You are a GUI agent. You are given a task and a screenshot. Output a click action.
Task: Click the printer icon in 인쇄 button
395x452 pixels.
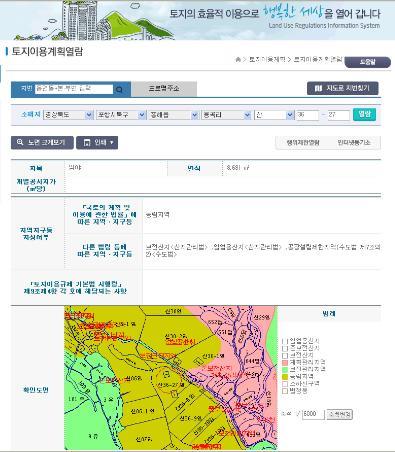87,143
